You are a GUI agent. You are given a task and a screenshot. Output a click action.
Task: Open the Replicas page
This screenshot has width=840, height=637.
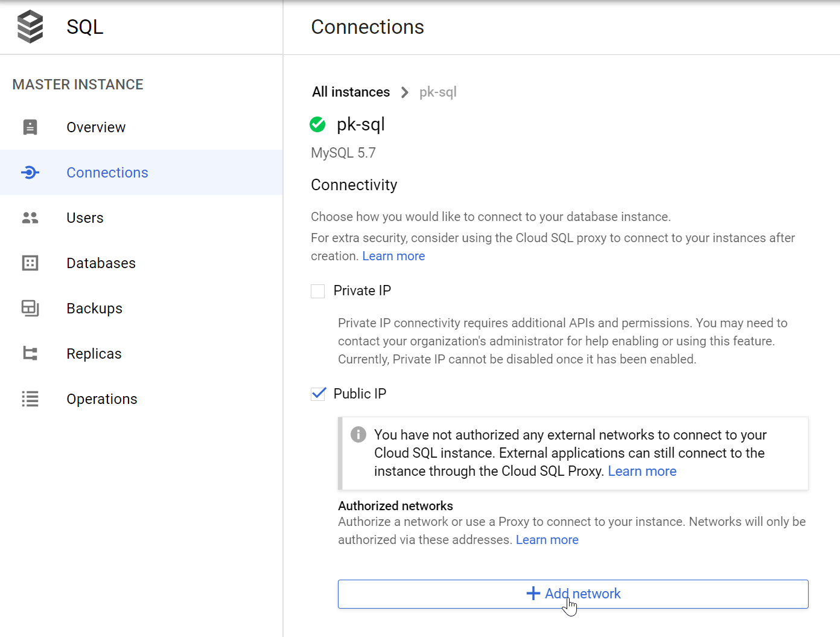pyautogui.click(x=141, y=354)
